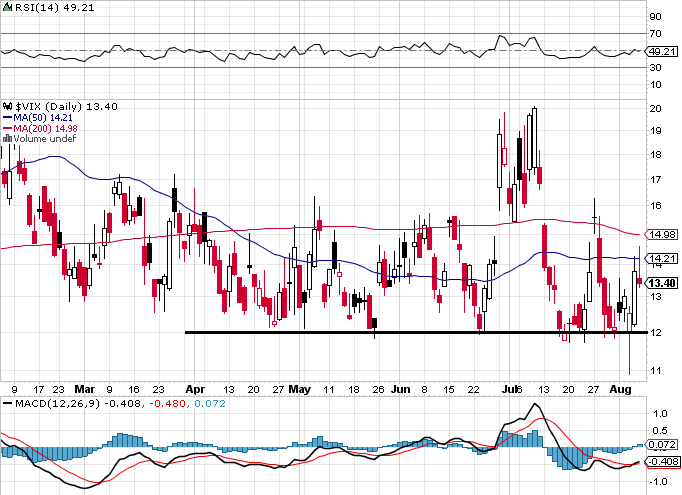Click the MA(200) 14.98 legend text
This screenshot has height=495, width=682.
point(44,128)
